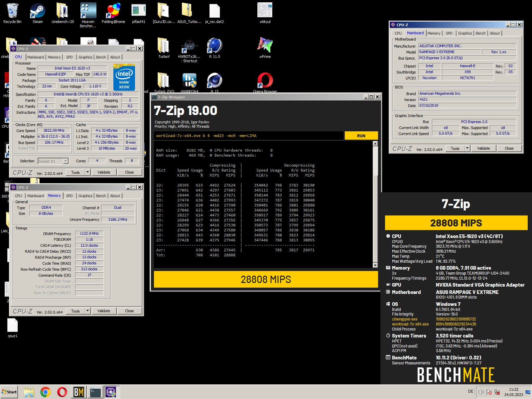Switch to BenchMate taskbar icon

(79, 392)
